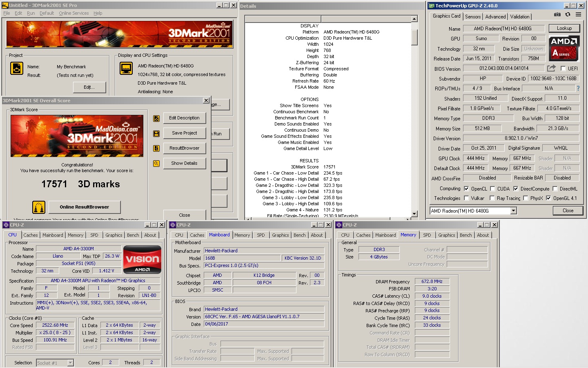This screenshot has width=588, height=368.
Task: Click the score text 17571 3D marks
Action: click(80, 184)
